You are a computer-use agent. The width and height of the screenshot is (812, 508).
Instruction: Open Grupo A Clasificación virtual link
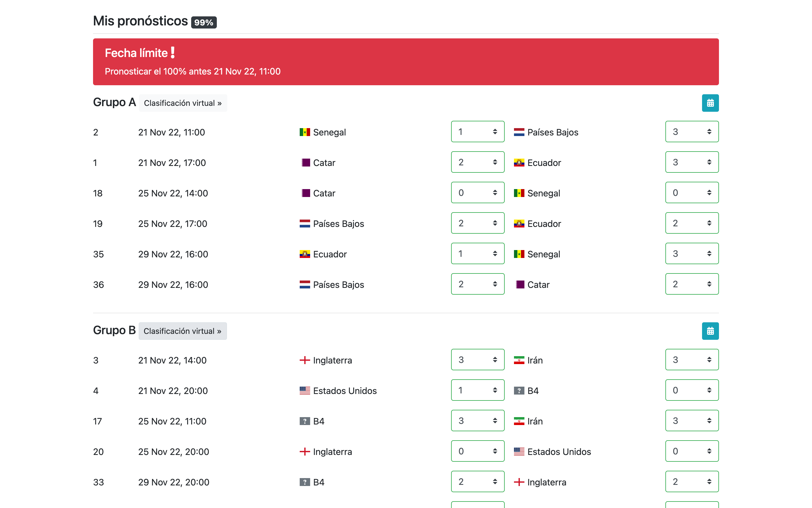183,103
